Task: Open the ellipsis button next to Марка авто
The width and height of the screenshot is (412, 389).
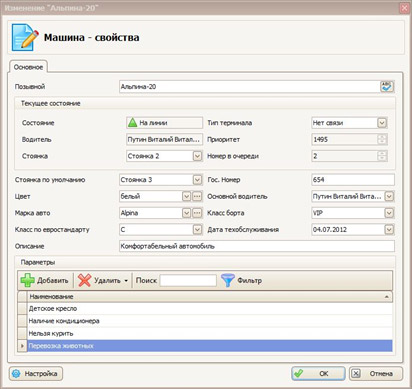Action: (197, 213)
